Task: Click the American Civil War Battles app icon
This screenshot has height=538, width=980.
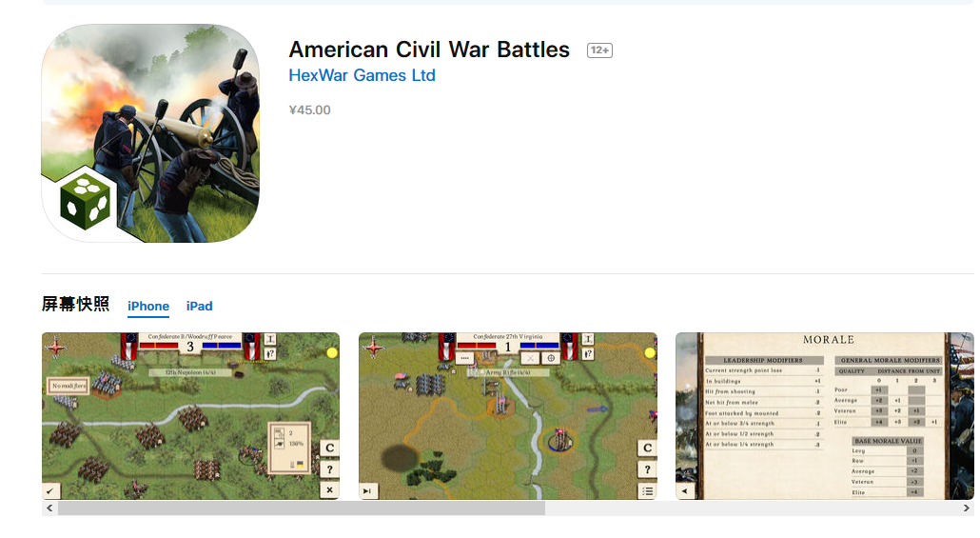Action: click(x=150, y=133)
